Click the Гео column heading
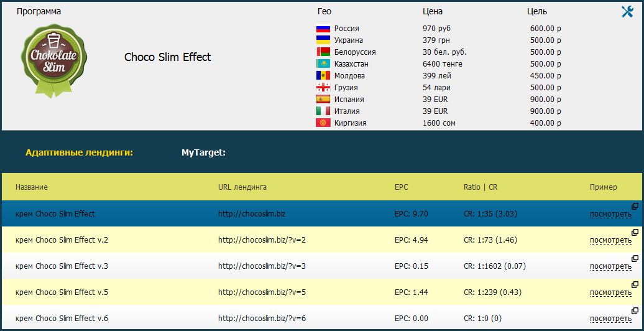The width and height of the screenshot is (644, 331). tap(324, 12)
